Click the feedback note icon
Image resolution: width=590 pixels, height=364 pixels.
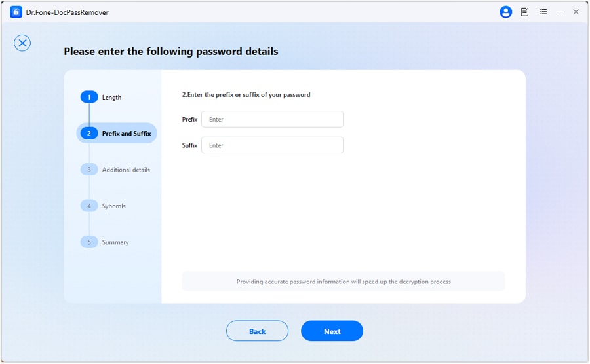pyautogui.click(x=524, y=12)
